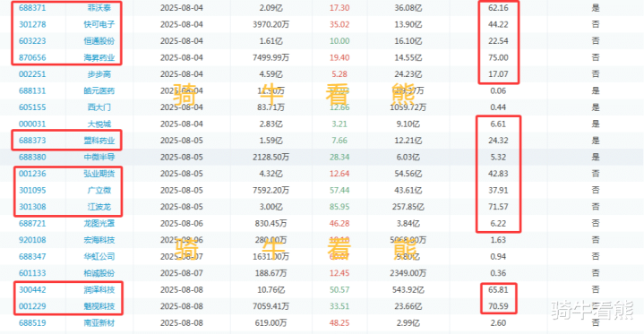Select the percentage value 62.16
This screenshot has height=334, width=644.
(x=498, y=8)
